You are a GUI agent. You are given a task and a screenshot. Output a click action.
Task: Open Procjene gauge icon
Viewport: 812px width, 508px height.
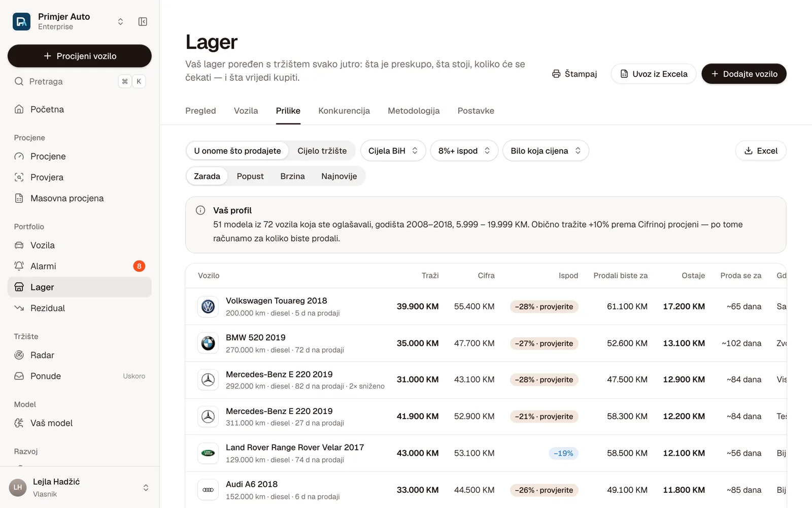(x=19, y=156)
